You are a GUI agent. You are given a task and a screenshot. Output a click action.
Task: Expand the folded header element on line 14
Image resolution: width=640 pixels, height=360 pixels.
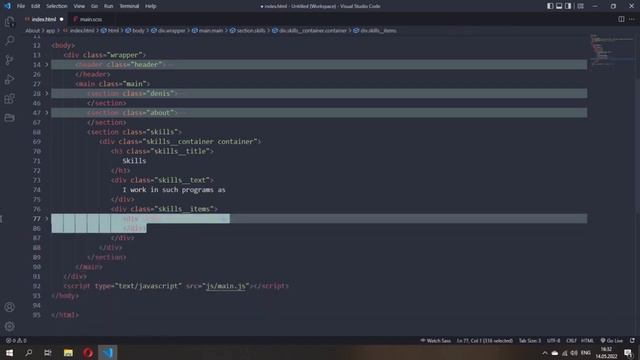pyautogui.click(x=47, y=64)
